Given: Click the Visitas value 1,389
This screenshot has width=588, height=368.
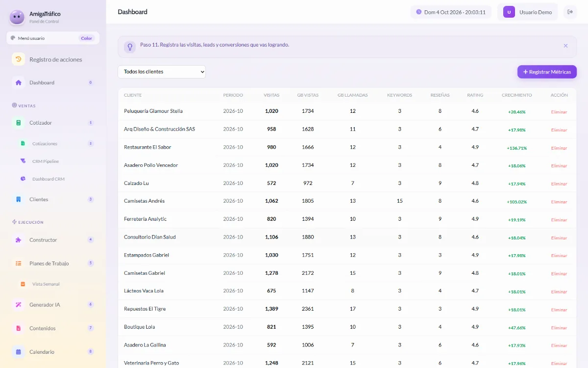Looking at the screenshot, I should 271,309.
